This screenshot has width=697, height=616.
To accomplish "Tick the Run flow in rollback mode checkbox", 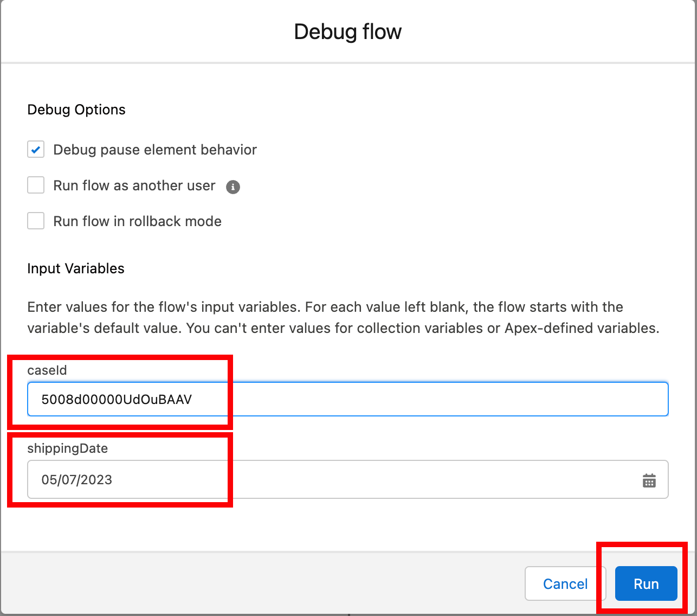I will tap(36, 221).
